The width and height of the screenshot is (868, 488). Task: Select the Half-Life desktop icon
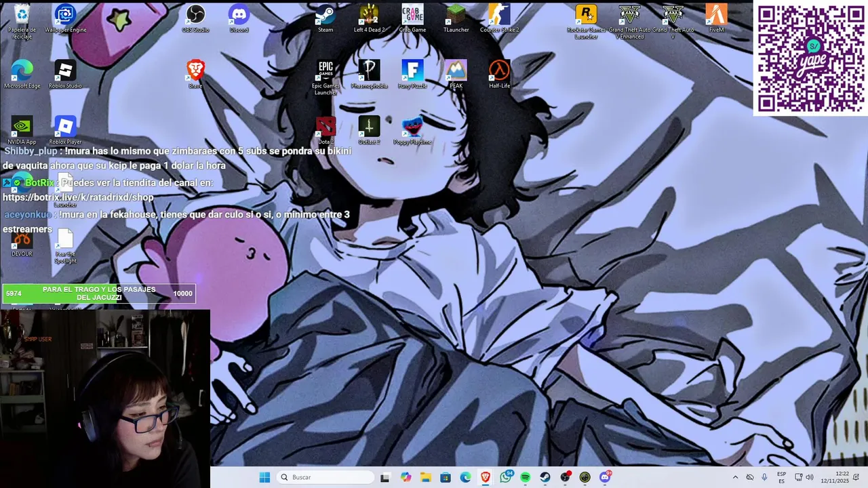[499, 75]
